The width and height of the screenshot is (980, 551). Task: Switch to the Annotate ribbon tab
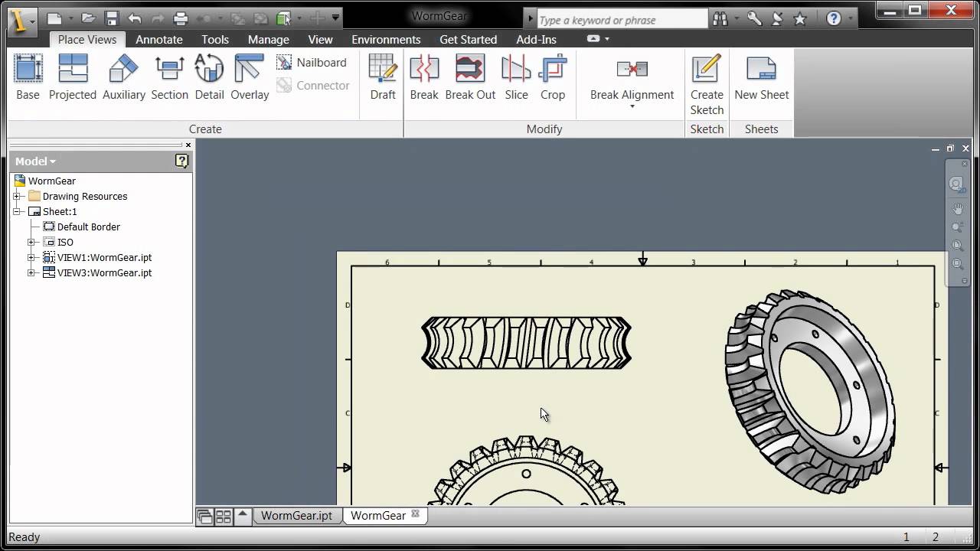tap(158, 39)
